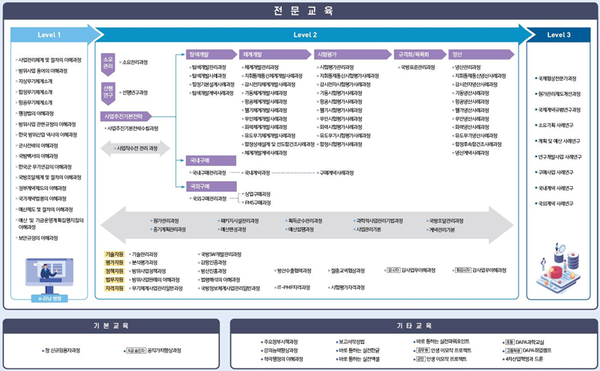
Task: Click FMS구매과정 course text
Action: click(x=258, y=203)
